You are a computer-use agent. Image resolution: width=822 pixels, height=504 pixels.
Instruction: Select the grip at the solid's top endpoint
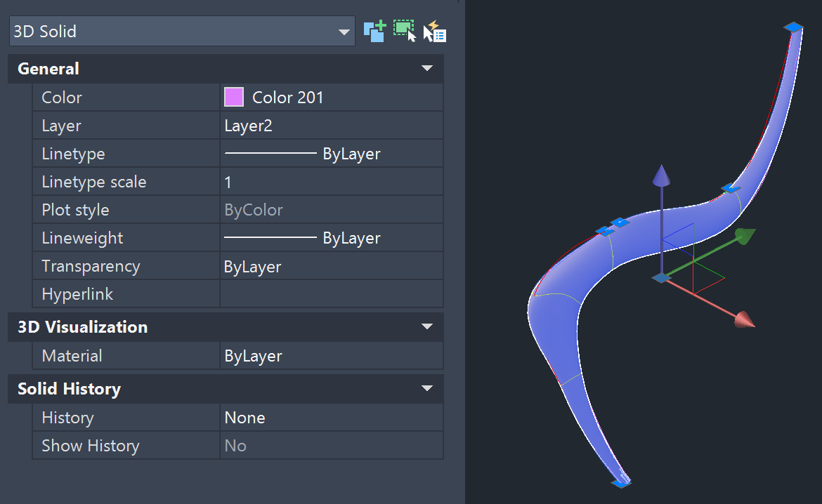click(x=792, y=27)
